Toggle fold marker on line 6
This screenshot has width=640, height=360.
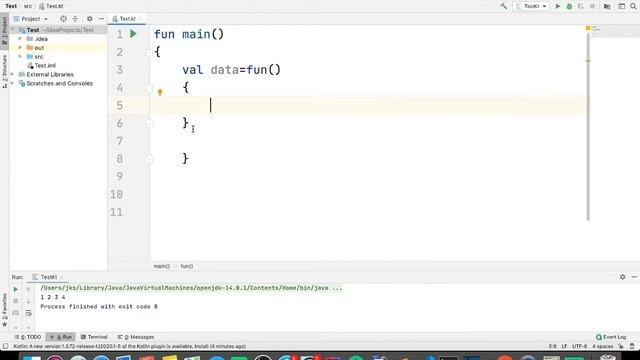[149, 123]
